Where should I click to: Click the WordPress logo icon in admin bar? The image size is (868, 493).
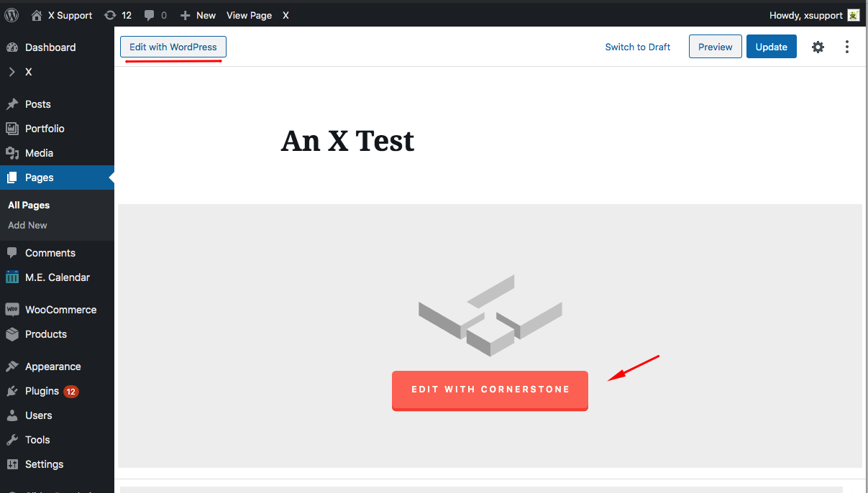(x=12, y=15)
